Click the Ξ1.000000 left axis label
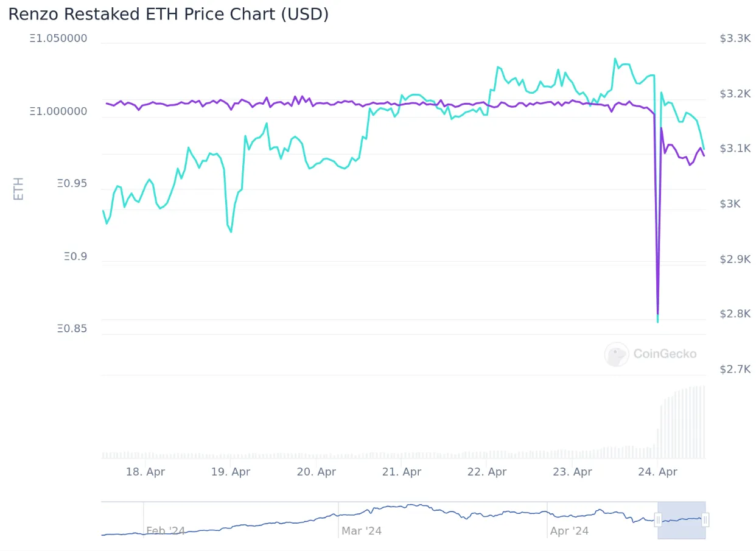The image size is (756, 551). pos(58,111)
